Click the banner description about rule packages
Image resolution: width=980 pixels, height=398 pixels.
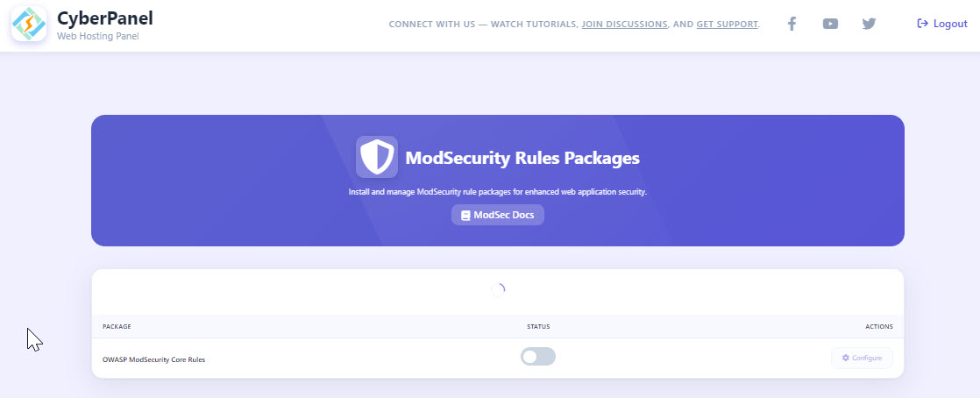[x=498, y=192]
